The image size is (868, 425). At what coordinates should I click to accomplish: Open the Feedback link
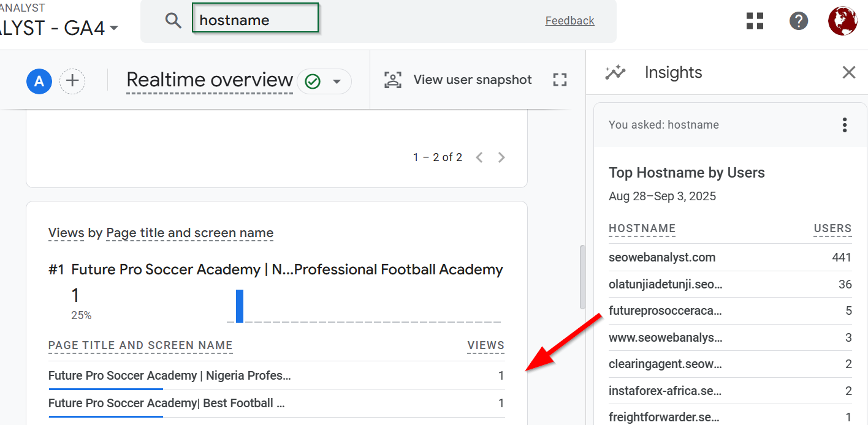[570, 21]
